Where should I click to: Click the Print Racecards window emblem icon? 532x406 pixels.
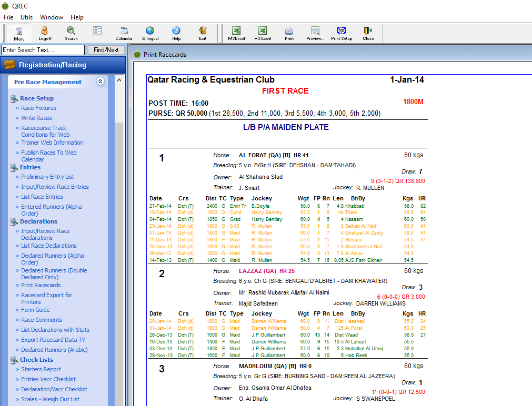[137, 54]
